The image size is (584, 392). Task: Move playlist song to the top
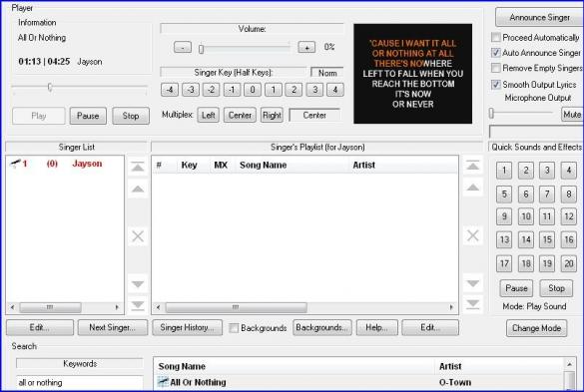[x=473, y=166]
